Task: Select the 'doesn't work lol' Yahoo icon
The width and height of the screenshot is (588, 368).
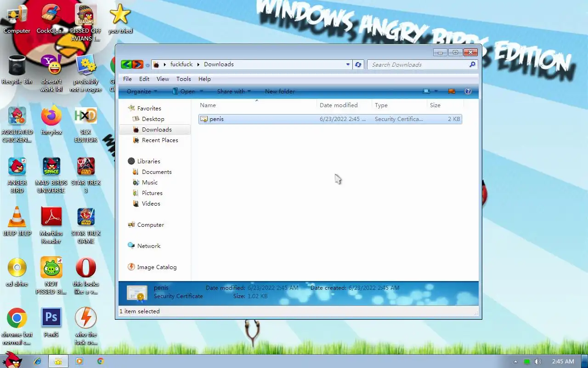Action: 51,74
